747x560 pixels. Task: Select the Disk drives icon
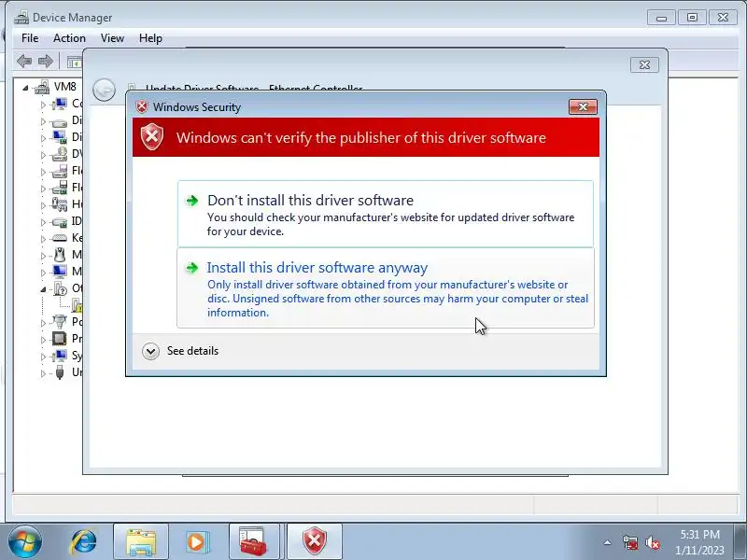click(60, 122)
